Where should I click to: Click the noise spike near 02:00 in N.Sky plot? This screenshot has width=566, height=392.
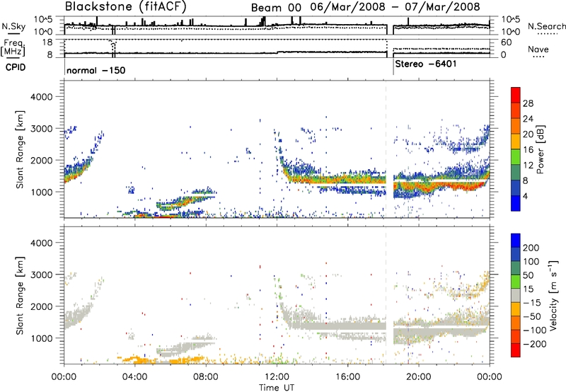97,21
